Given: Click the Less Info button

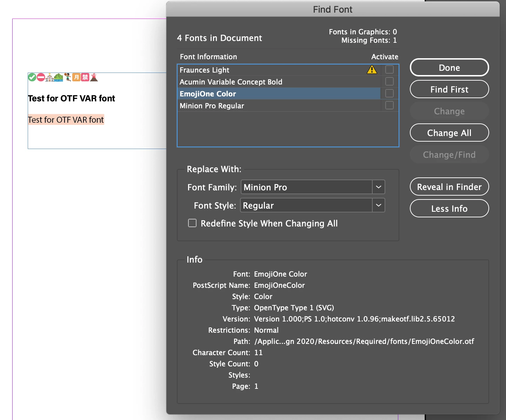Looking at the screenshot, I should coord(450,208).
